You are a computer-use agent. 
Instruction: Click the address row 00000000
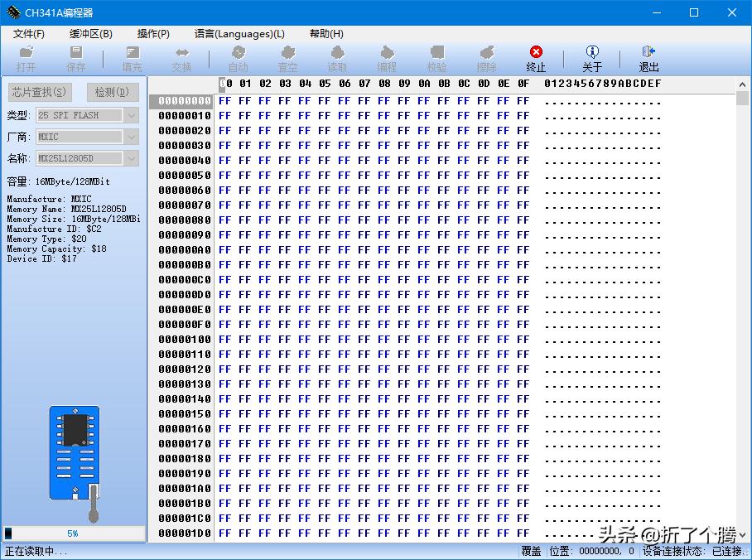185,101
